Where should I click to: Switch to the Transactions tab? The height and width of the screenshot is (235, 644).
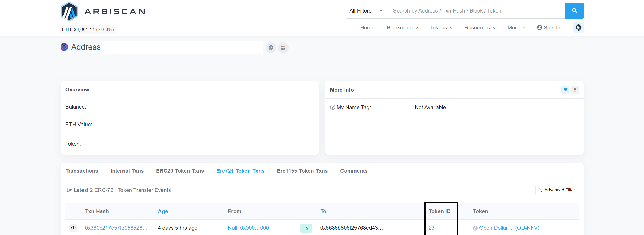82,171
